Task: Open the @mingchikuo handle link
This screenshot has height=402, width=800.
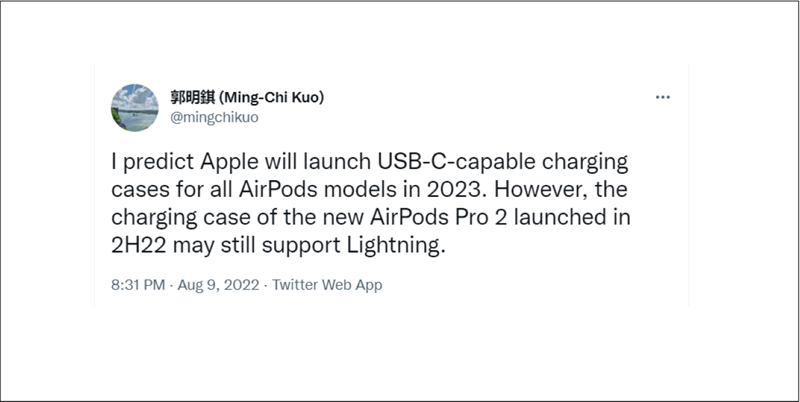Action: point(202,115)
